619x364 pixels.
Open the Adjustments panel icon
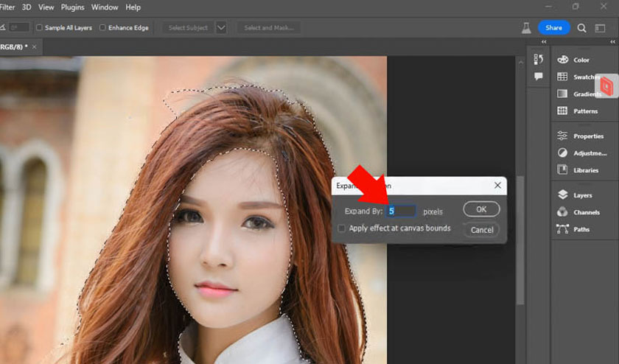click(x=562, y=153)
